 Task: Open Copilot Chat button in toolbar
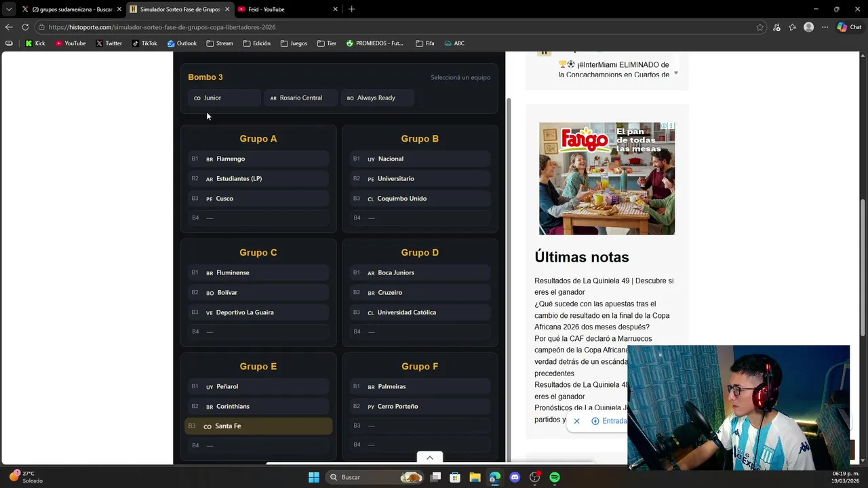point(849,27)
